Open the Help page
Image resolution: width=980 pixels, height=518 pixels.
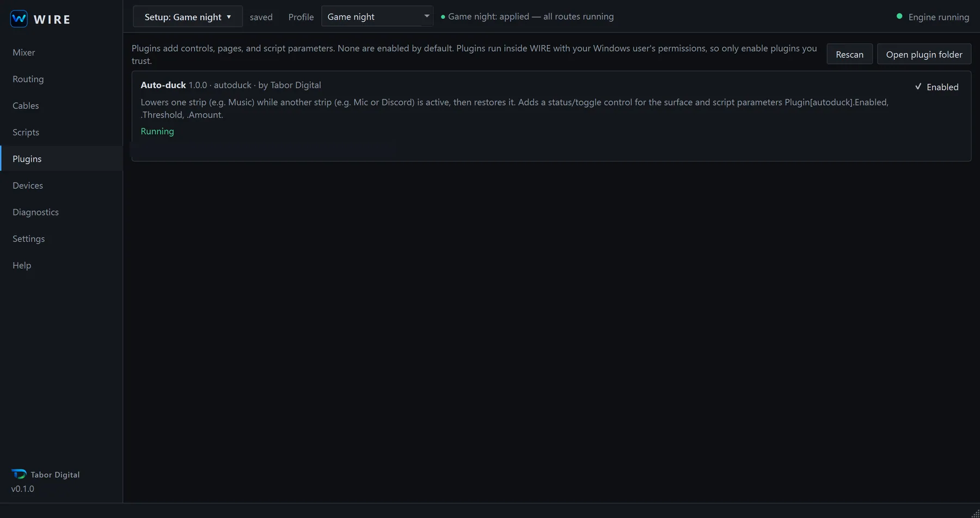pos(62,265)
